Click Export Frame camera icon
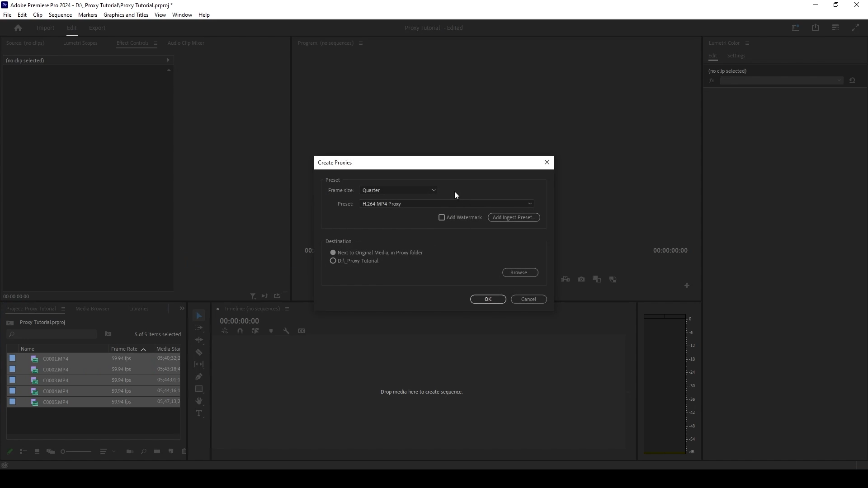Viewport: 868px width, 488px height. pyautogui.click(x=581, y=280)
